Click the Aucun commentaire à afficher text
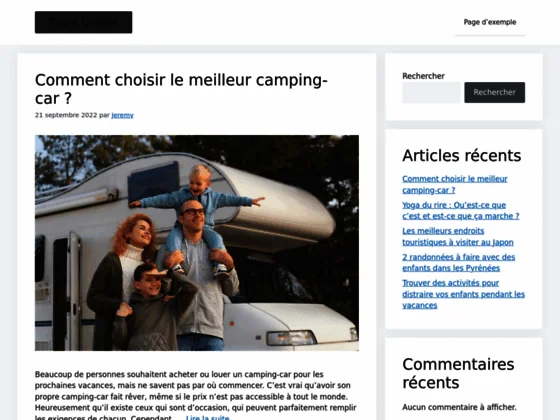Viewport: 560px width, 420px height. pos(459,407)
